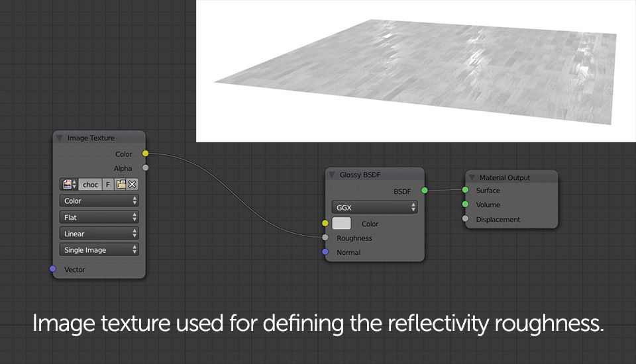Viewport: 636px width, 364px height.
Task: Open the Single Image source dropdown
Action: coord(99,250)
